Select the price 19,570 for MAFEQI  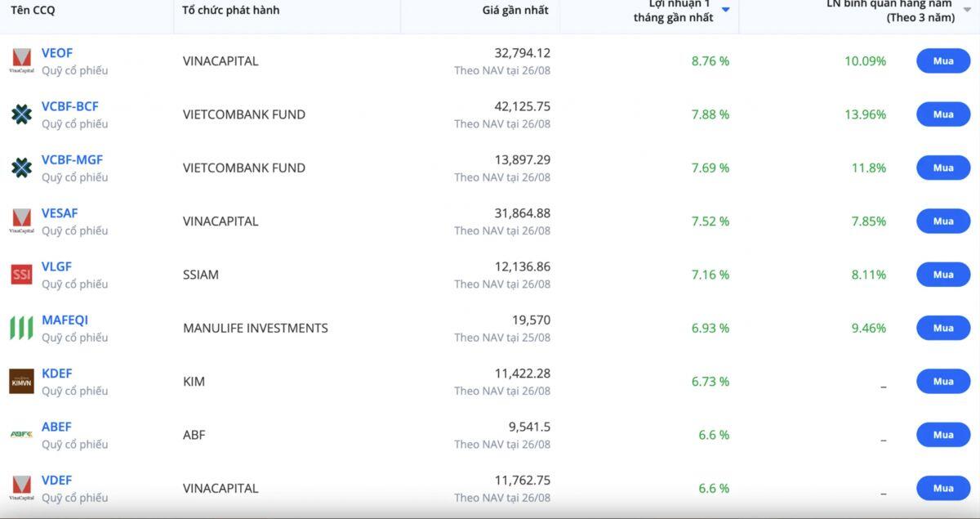(531, 320)
